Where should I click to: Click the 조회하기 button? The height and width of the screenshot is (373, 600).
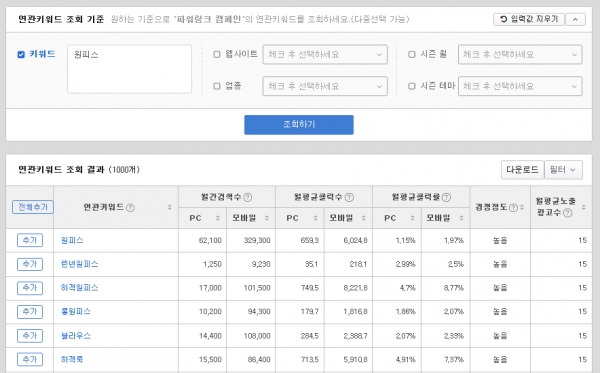(x=299, y=125)
